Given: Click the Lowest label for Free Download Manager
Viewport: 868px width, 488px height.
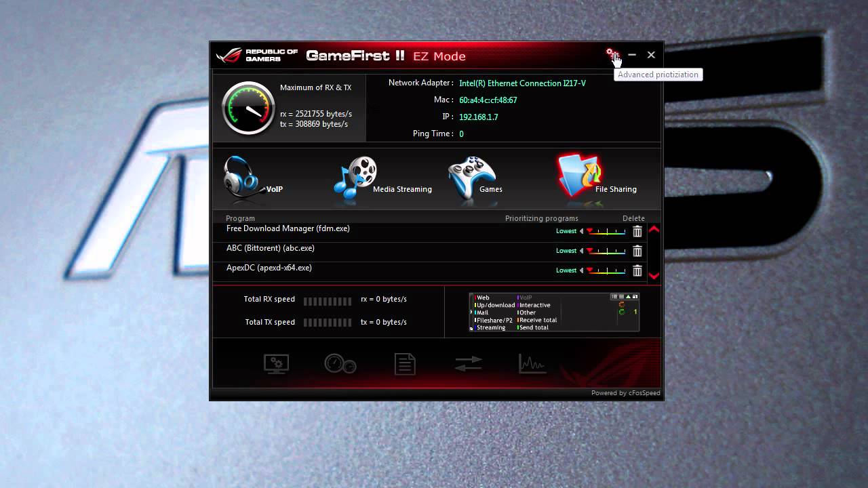Looking at the screenshot, I should pyautogui.click(x=566, y=231).
